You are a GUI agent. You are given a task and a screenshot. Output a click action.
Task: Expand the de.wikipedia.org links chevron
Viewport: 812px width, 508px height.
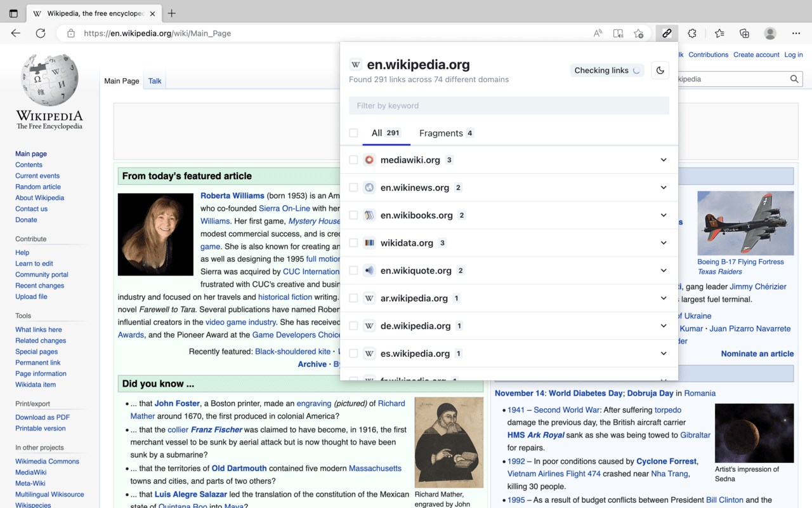tap(664, 326)
